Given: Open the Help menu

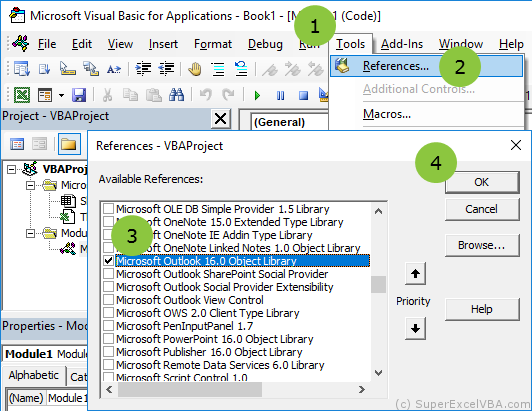Looking at the screenshot, I should pyautogui.click(x=511, y=44).
